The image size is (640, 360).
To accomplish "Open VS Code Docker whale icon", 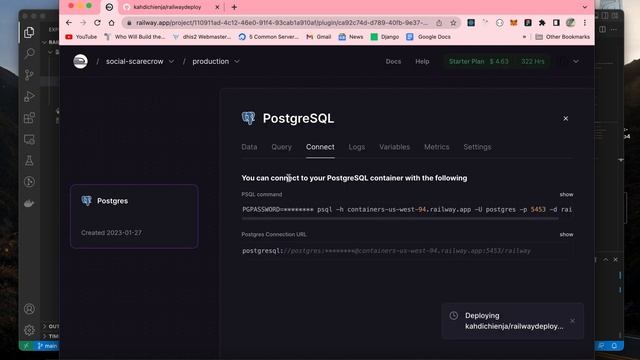I will click(29, 203).
